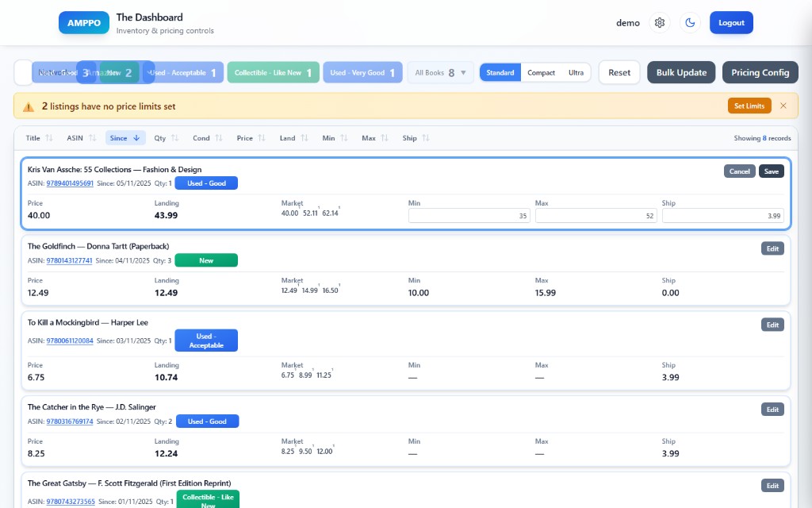Click the demo username
Viewport: 812px width, 508px height.
click(x=628, y=23)
